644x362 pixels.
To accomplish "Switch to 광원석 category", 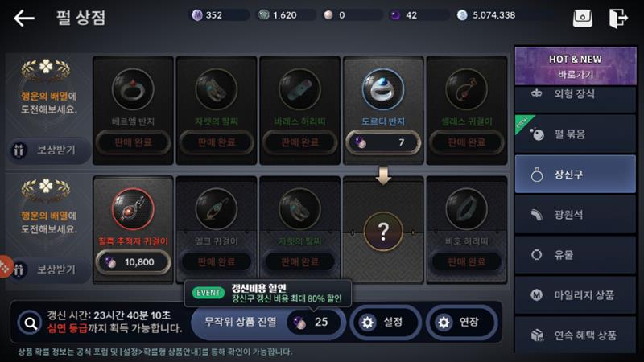I will point(575,214).
